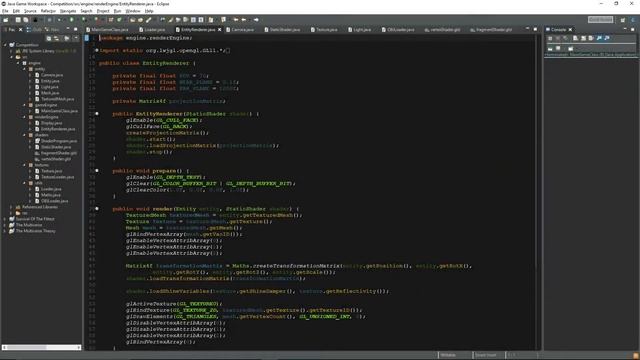
Task: Collapse the Competition project node
Action: [x=5, y=45]
